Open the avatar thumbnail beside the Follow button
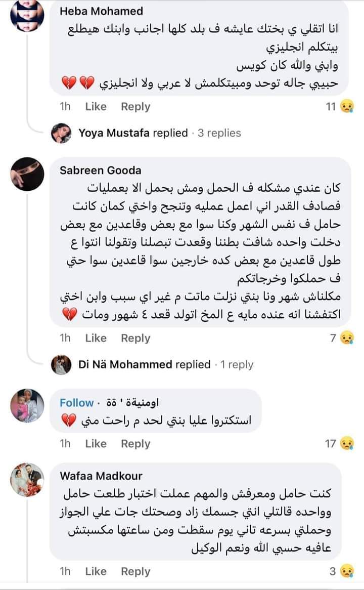The height and width of the screenshot is (590, 364). tap(27, 406)
